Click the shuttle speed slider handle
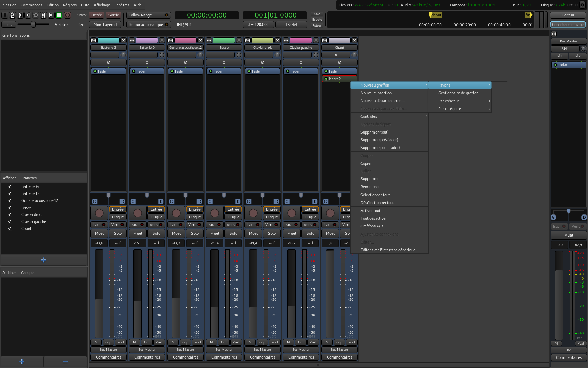 point(33,24)
